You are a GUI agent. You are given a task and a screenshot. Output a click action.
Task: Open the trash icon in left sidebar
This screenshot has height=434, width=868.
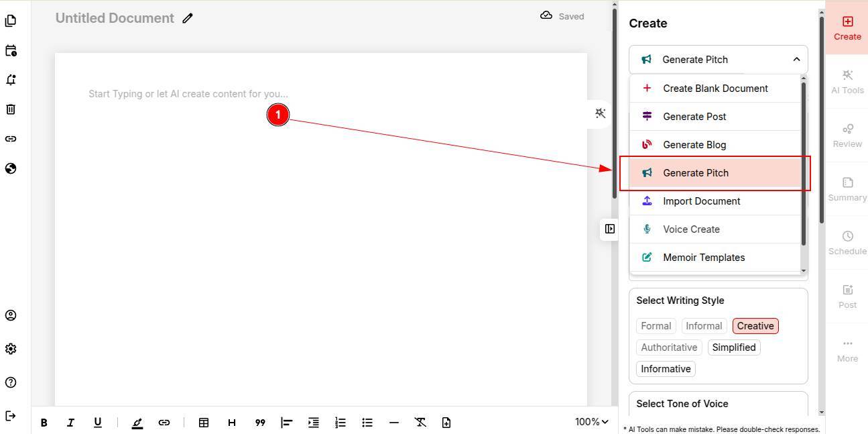pos(11,109)
